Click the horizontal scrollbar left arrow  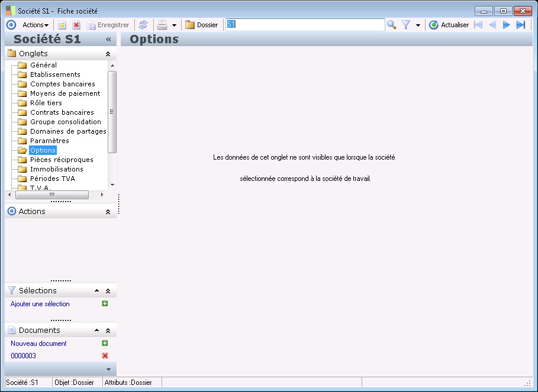point(9,195)
